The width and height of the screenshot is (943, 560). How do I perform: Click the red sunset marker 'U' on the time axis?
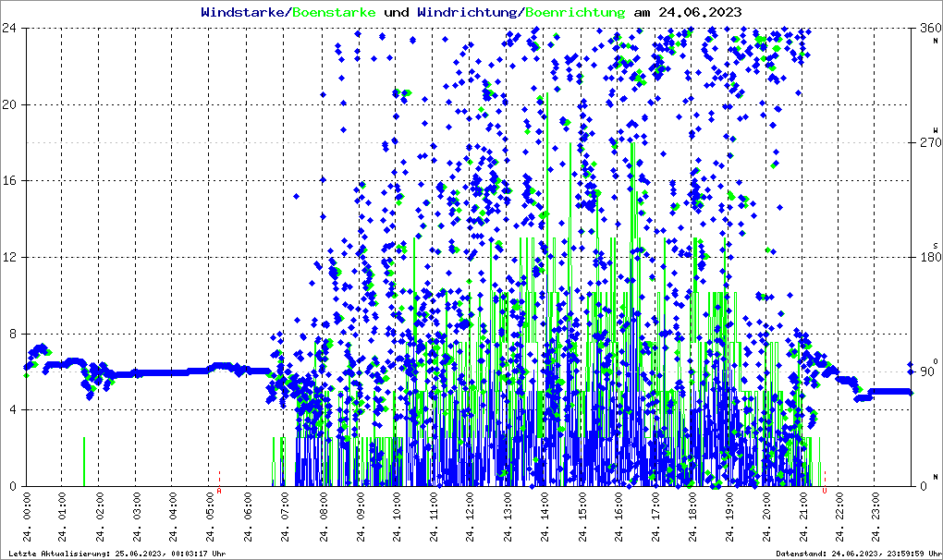coord(825,492)
